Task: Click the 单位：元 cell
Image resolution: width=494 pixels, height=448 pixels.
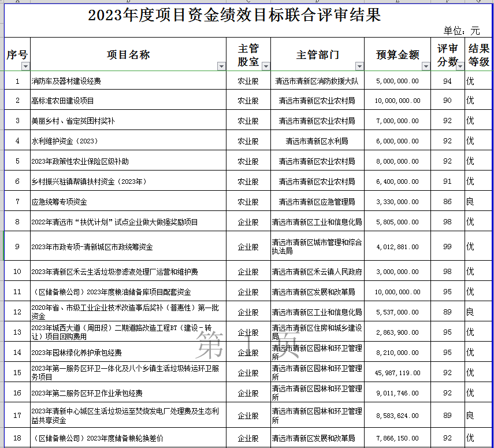Action: point(461,31)
